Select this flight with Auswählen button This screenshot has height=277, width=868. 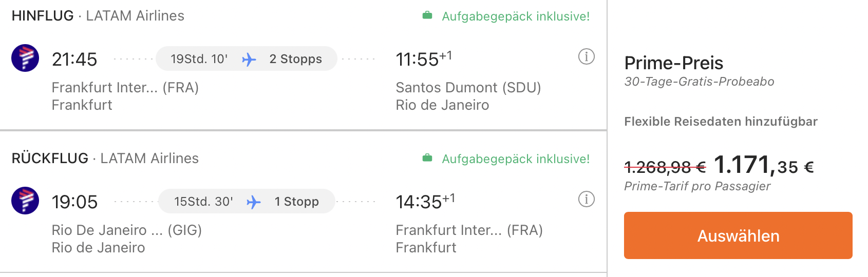pyautogui.click(x=738, y=235)
